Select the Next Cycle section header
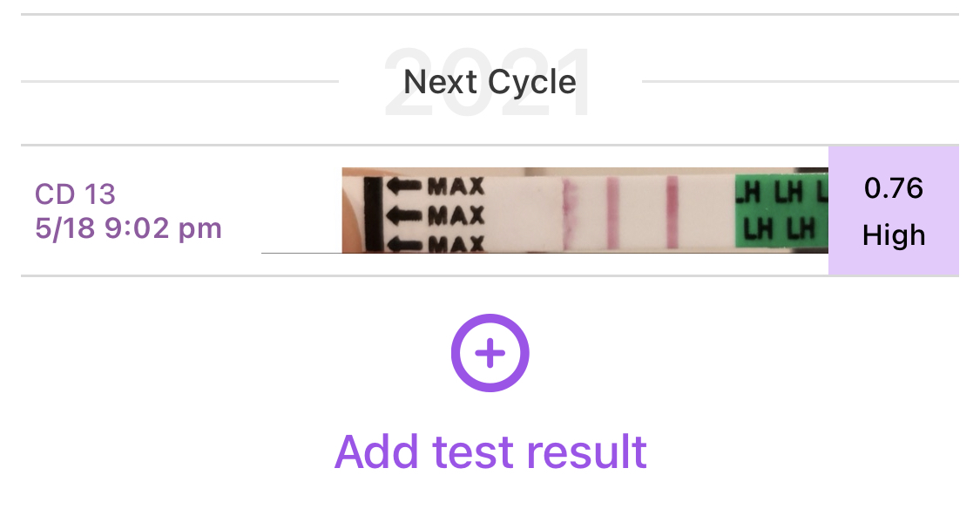 coord(490,82)
